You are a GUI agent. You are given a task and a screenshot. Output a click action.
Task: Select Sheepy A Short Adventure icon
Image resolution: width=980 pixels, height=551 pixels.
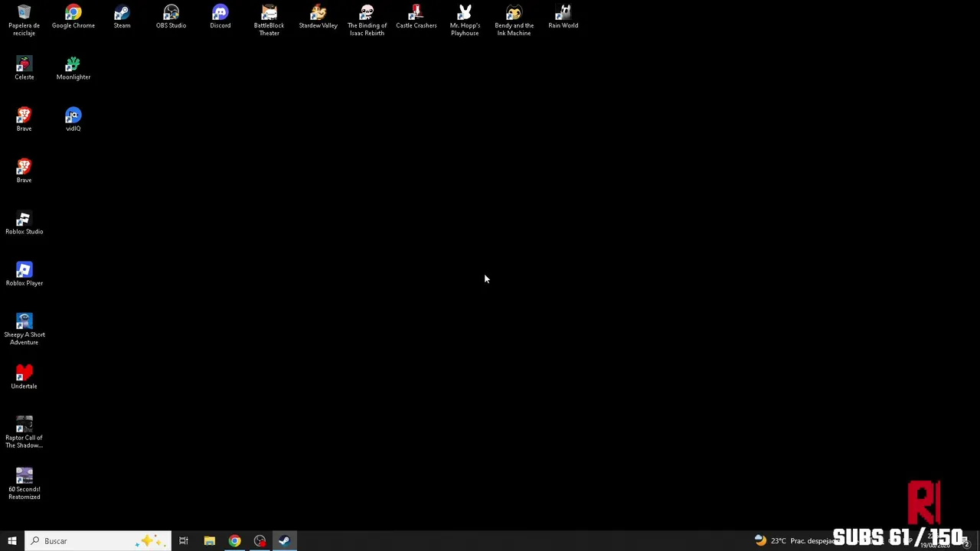(24, 329)
